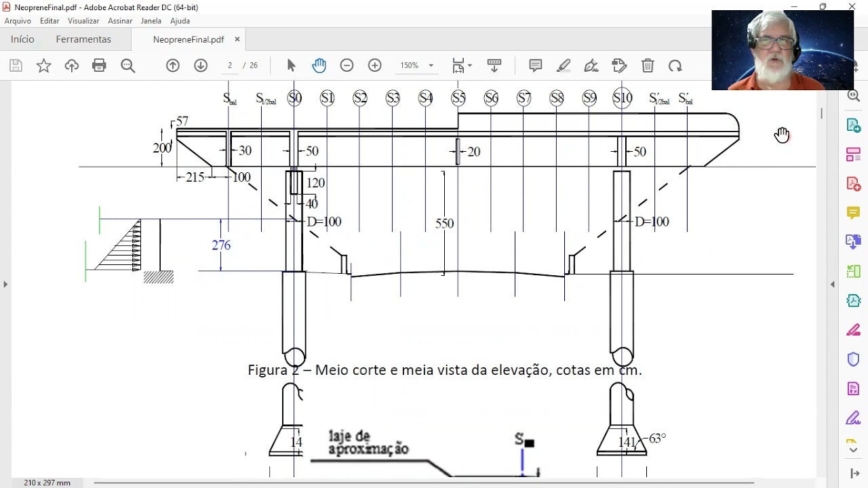Open the Visualizar menu
This screenshot has height=488, width=868.
point(83,21)
